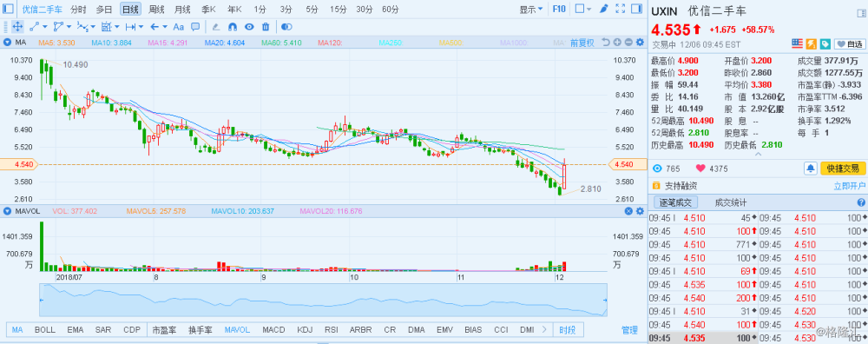Open the 显示 display dropdown
Viewport: 868px width, 344px height.
coord(531,9)
